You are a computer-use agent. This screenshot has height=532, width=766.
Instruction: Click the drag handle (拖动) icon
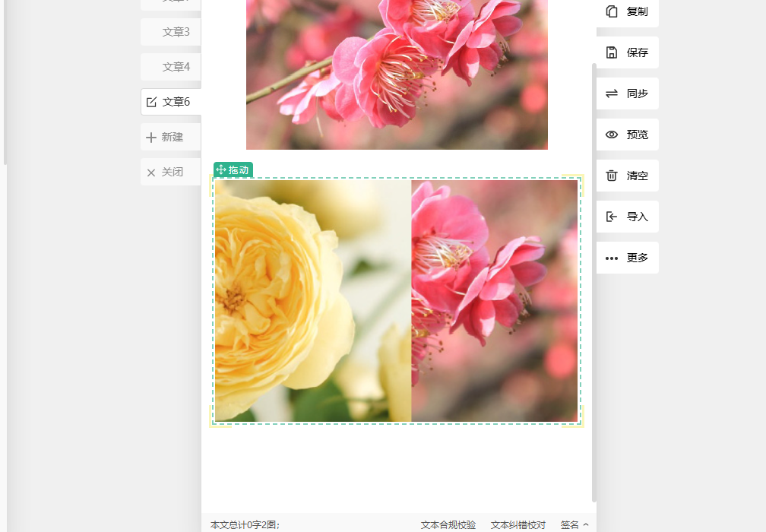(221, 170)
